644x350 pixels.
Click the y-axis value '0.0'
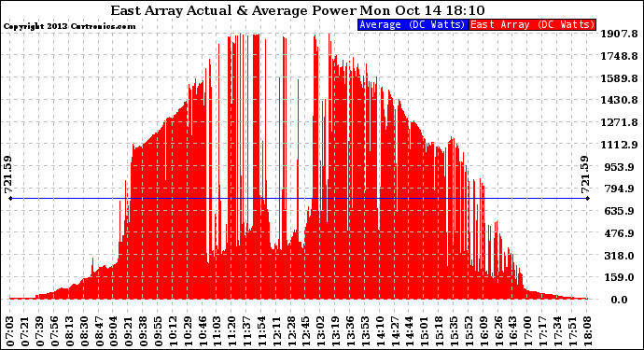pos(619,300)
